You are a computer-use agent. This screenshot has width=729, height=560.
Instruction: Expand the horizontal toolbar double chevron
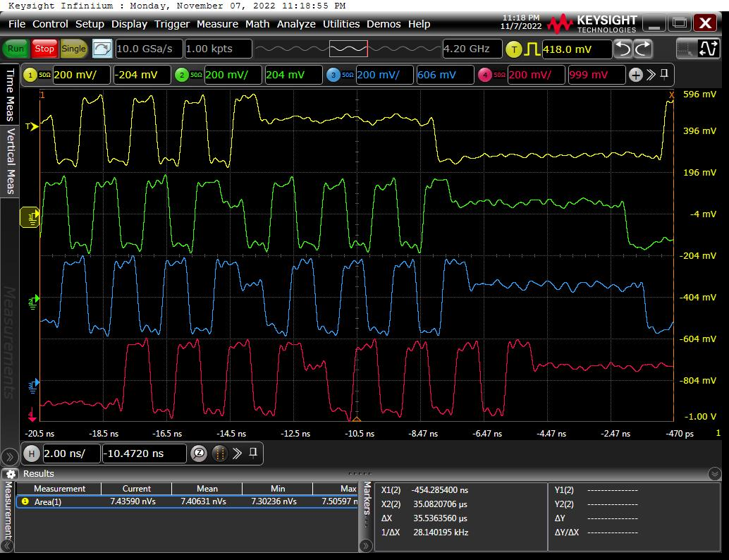(238, 454)
